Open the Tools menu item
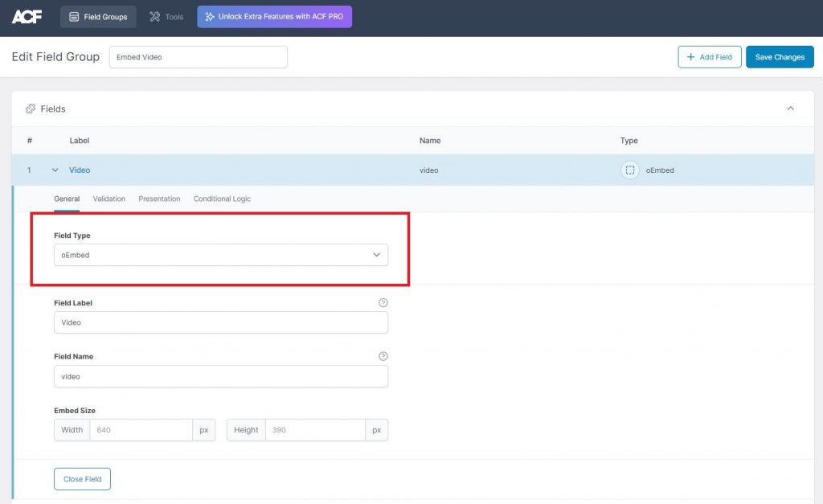 166,17
